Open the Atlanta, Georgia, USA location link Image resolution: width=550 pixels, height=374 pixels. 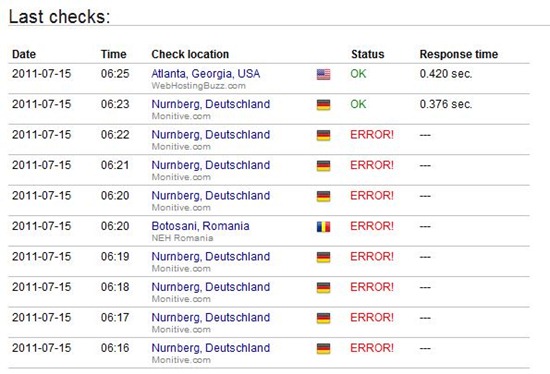pyautogui.click(x=206, y=74)
